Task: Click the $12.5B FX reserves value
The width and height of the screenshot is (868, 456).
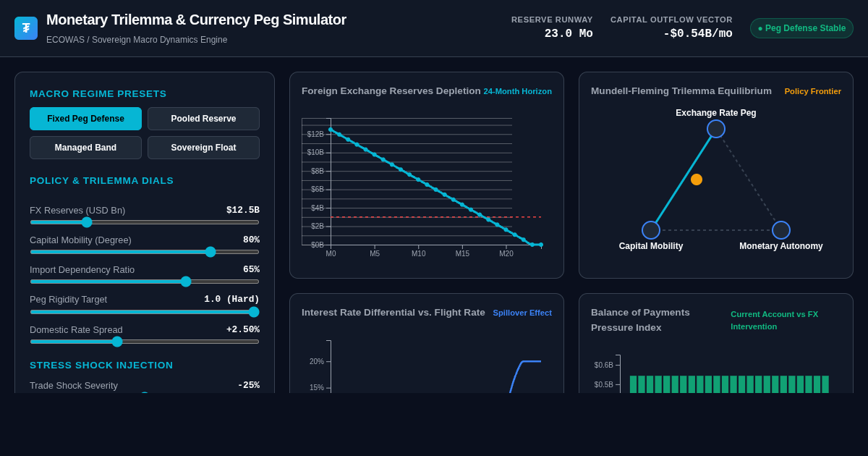Action: point(243,210)
